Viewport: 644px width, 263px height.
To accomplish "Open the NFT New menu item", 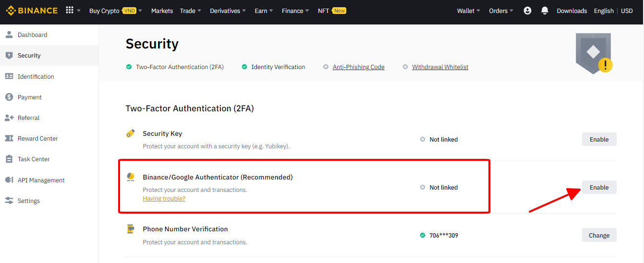I will click(x=332, y=11).
